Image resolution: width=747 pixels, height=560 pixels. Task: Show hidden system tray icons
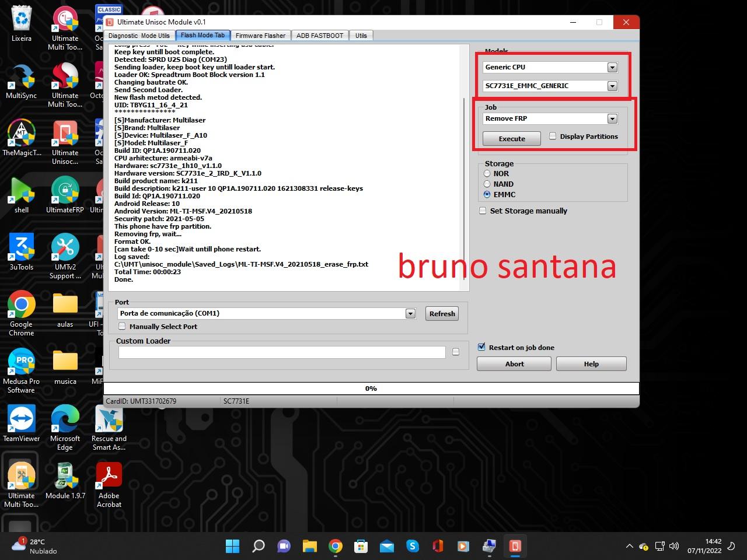[629, 547]
